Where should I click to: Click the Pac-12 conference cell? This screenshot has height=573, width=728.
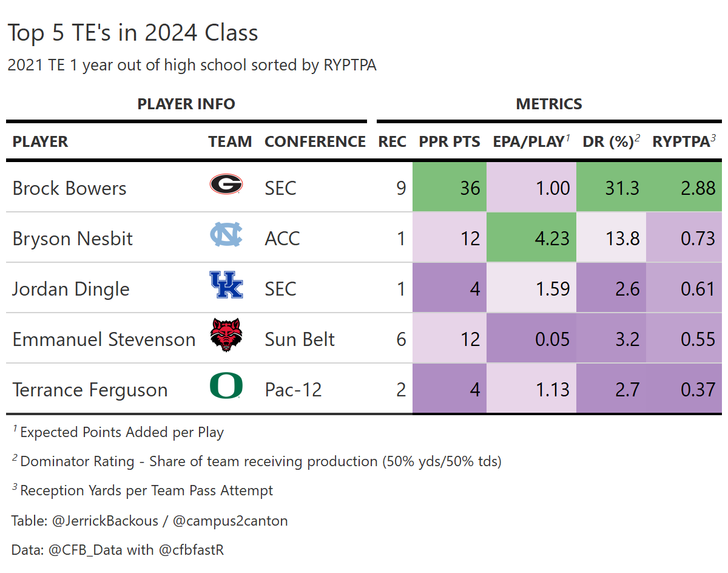[x=293, y=390]
